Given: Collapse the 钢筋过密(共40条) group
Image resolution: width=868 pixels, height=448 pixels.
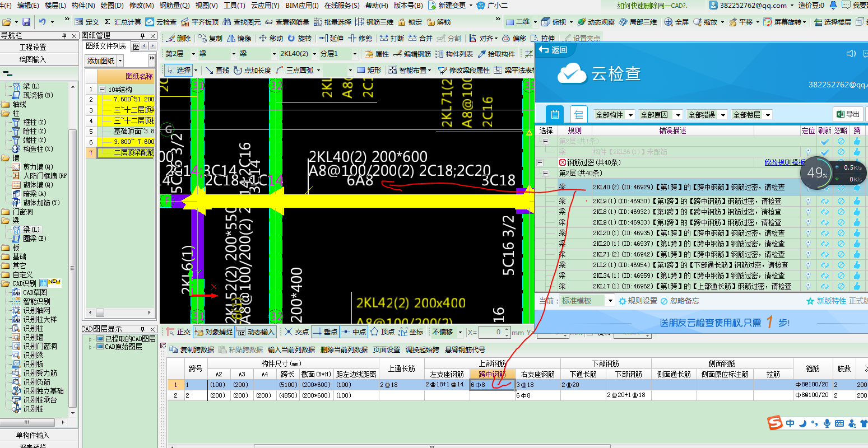Looking at the screenshot, I should tap(540, 162).
